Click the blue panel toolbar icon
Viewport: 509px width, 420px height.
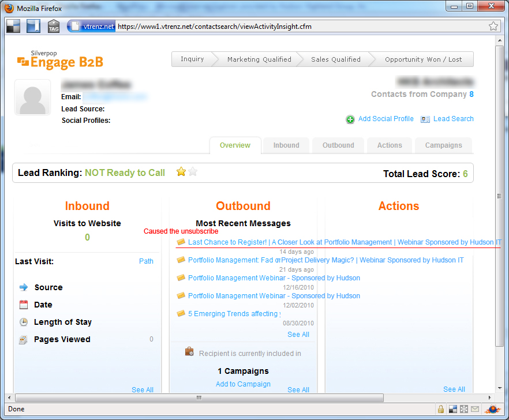pos(33,26)
